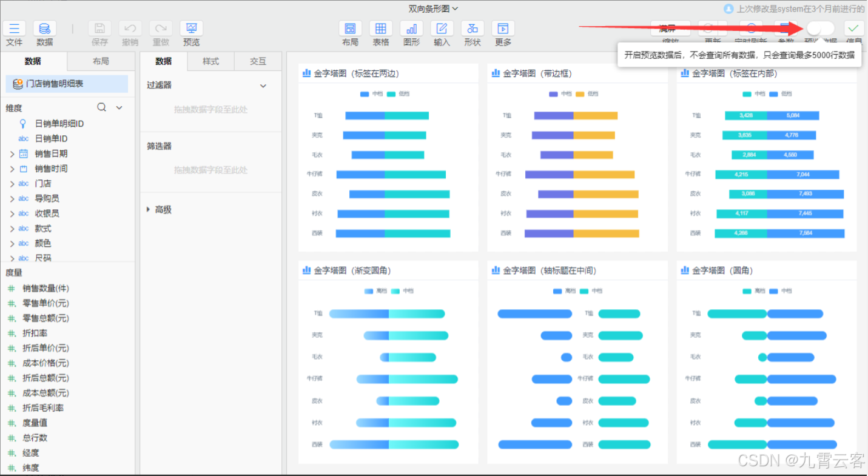Switch to left panel 布局 tab

coord(101,61)
